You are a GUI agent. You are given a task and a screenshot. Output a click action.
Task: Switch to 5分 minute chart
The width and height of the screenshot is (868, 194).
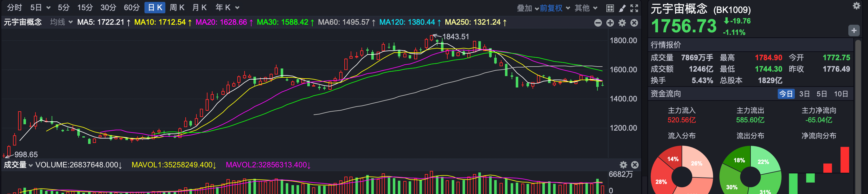tap(63, 7)
